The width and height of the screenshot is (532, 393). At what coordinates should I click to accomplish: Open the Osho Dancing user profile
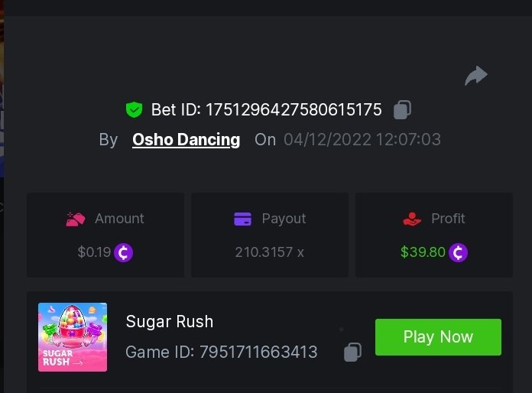(186, 140)
